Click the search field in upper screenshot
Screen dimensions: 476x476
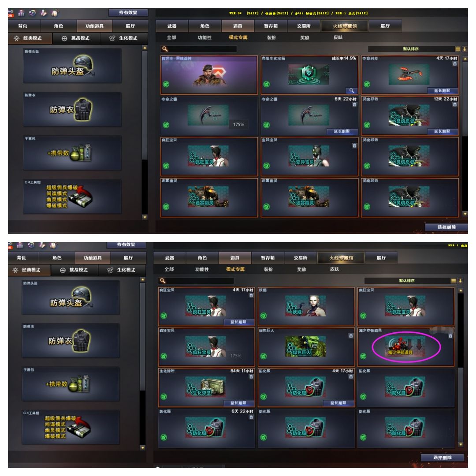pyautogui.click(x=198, y=49)
